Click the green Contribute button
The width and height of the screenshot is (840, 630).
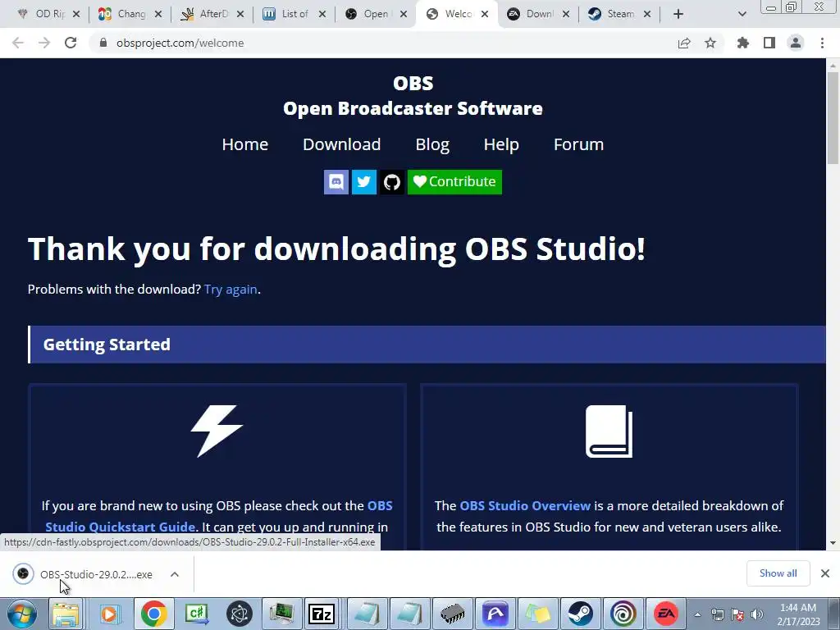(454, 182)
